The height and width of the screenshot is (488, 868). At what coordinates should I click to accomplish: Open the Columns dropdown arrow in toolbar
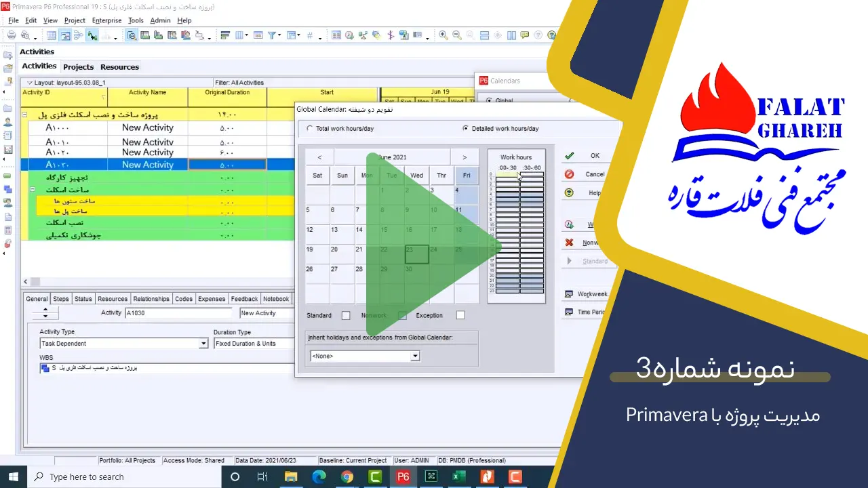pos(246,35)
